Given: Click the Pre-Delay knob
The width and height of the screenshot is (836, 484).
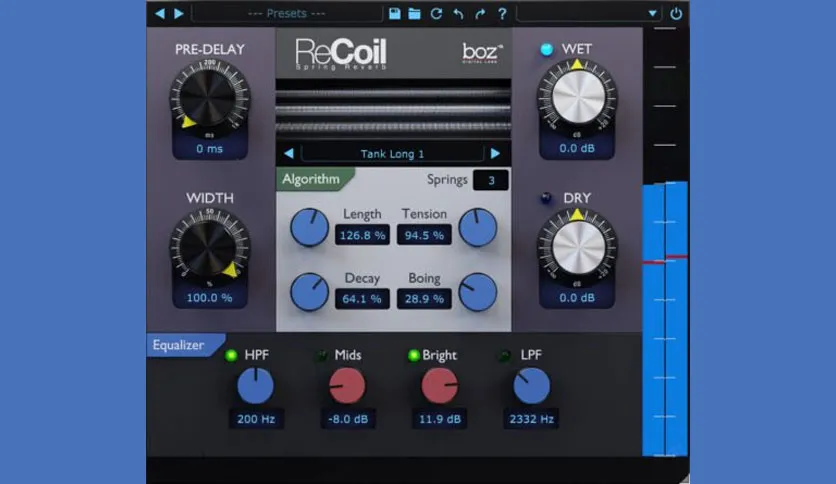Looking at the screenshot, I should pos(210,98).
